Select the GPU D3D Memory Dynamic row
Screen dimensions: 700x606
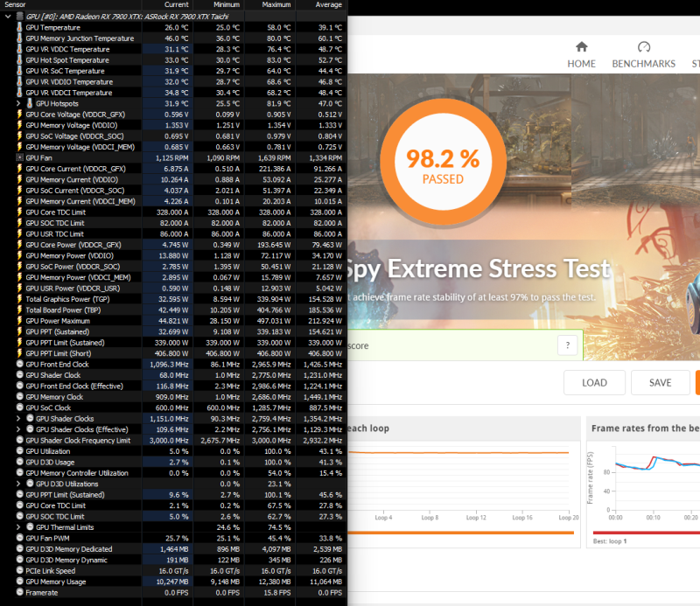(173, 560)
